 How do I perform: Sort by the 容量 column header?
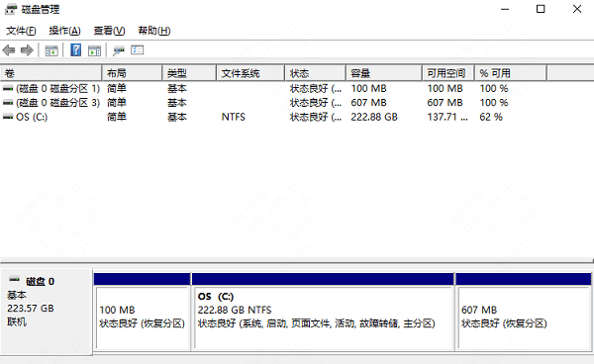(384, 73)
